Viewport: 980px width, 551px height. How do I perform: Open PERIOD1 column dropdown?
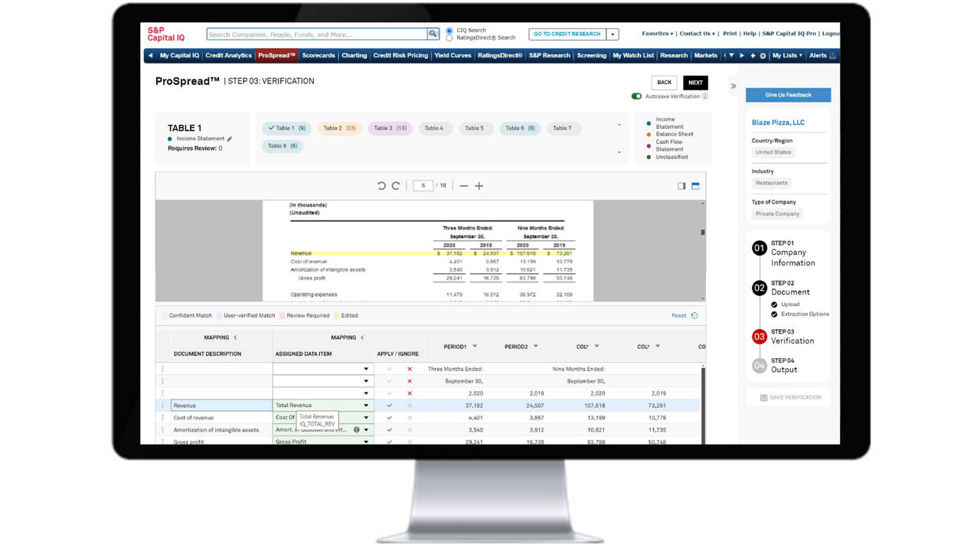click(475, 347)
